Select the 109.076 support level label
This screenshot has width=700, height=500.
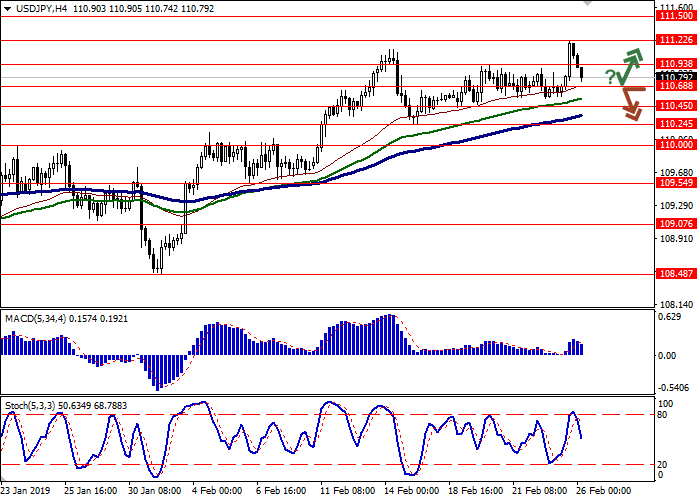[677, 224]
